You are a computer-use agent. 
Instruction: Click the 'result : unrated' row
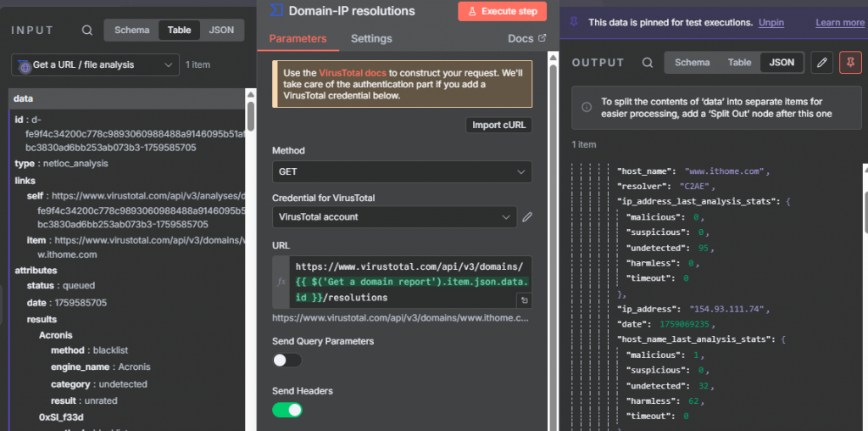pyautogui.click(x=84, y=400)
